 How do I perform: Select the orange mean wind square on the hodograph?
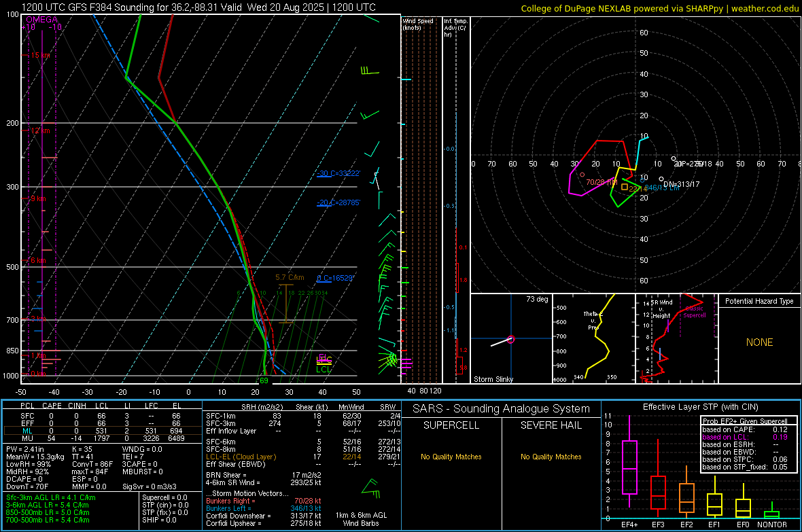(x=625, y=188)
